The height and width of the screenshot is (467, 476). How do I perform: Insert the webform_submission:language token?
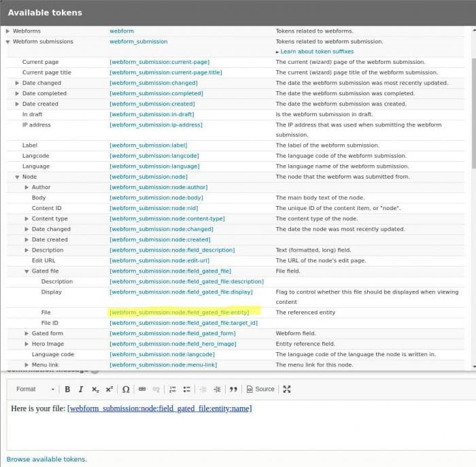click(154, 167)
